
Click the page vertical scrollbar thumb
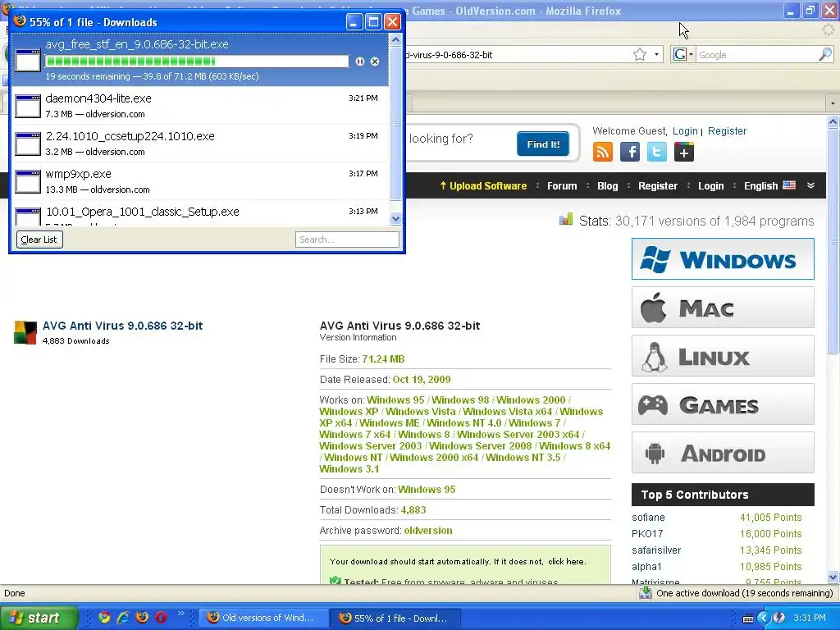pos(833,241)
